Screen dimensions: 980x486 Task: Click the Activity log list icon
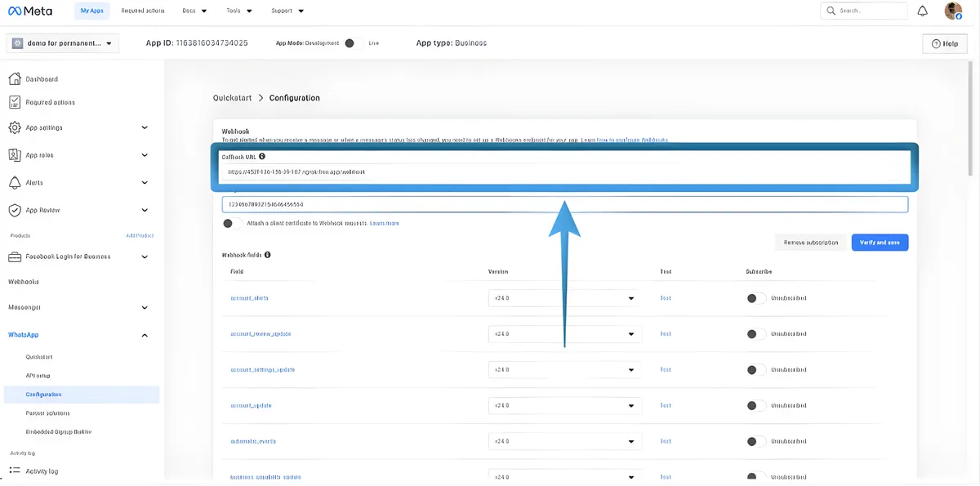[14, 470]
